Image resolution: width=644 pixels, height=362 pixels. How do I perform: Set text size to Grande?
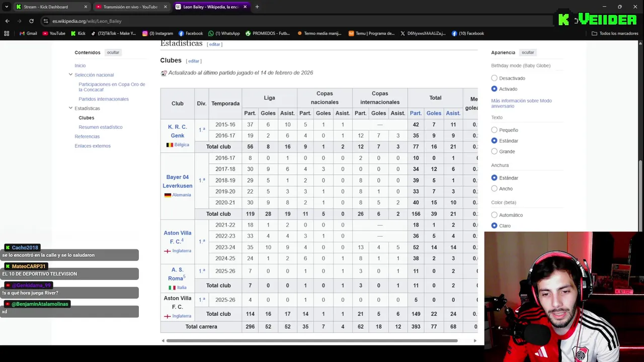494,151
